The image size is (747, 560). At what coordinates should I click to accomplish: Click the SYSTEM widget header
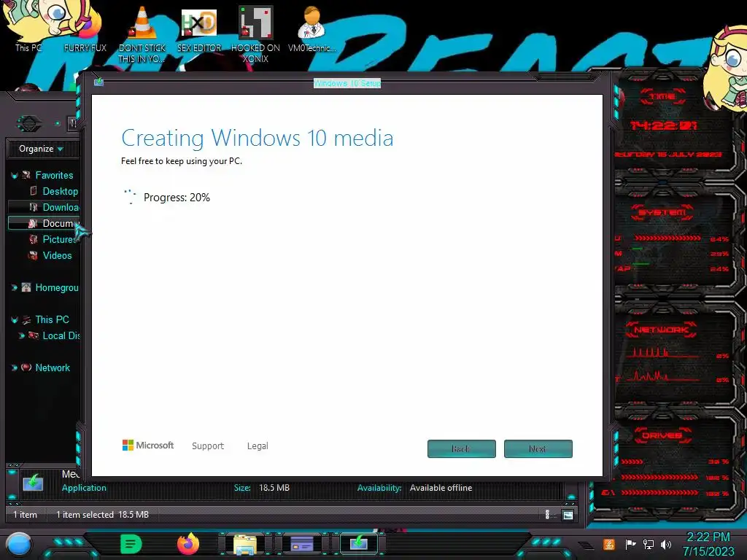pyautogui.click(x=662, y=212)
